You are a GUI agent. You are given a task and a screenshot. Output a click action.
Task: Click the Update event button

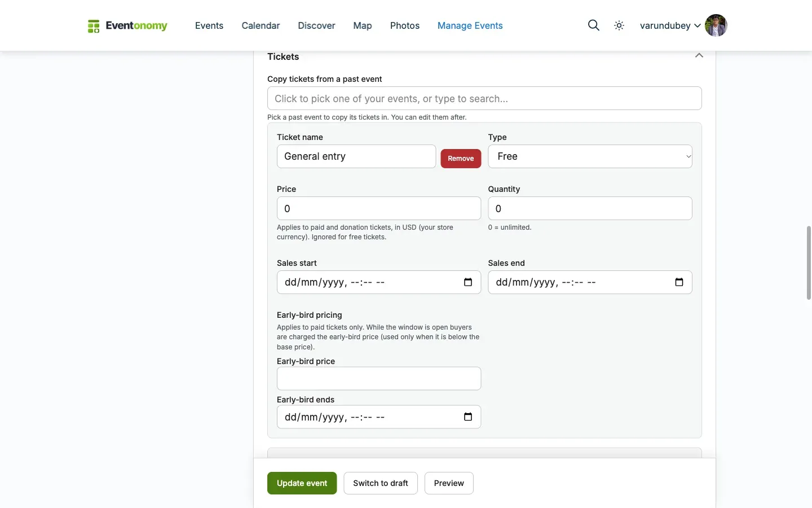tap(302, 483)
